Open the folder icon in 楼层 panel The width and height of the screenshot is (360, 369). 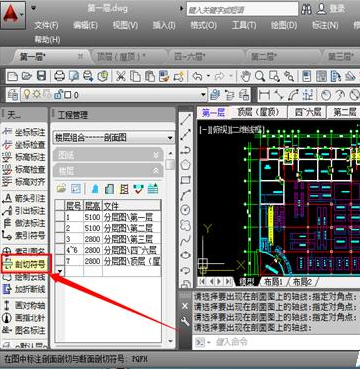(61, 189)
